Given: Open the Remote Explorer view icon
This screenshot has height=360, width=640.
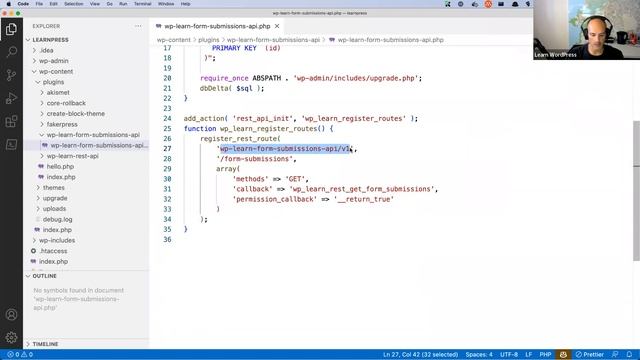Looking at the screenshot, I should (11, 144).
